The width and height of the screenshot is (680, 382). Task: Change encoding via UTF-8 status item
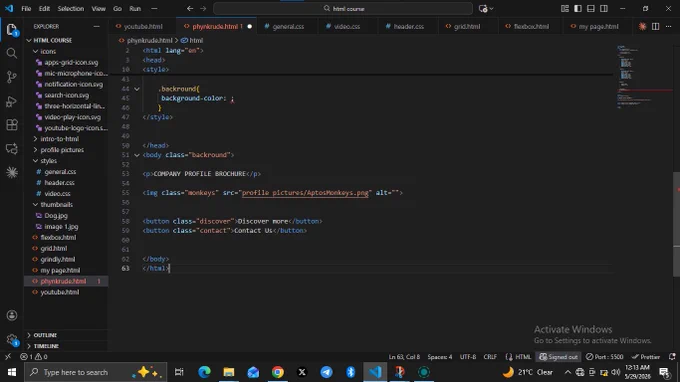click(468, 357)
